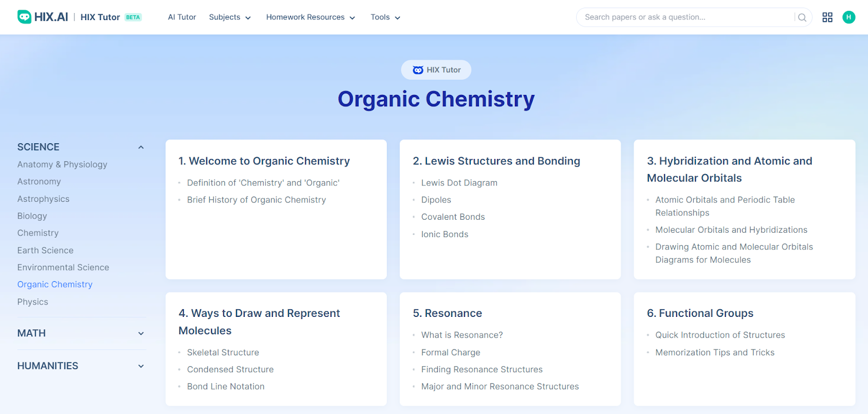
Task: Click the HIX Tutor owl badge
Action: (436, 70)
